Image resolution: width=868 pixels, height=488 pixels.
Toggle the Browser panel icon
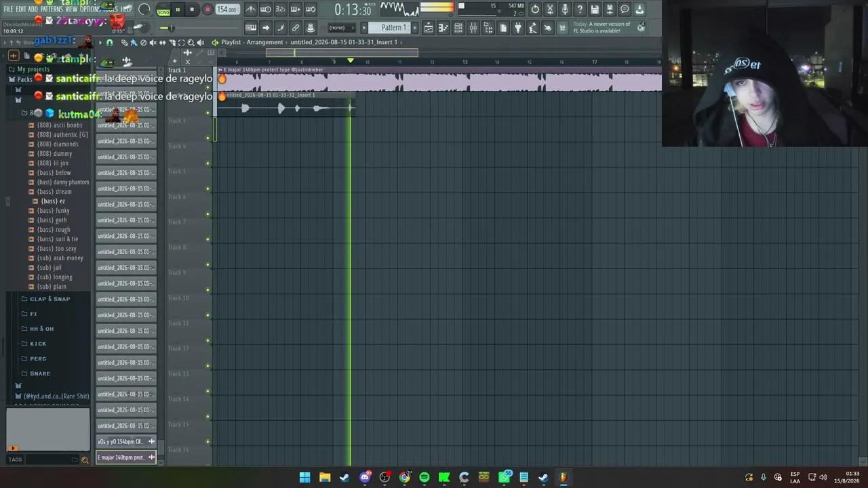point(488,28)
